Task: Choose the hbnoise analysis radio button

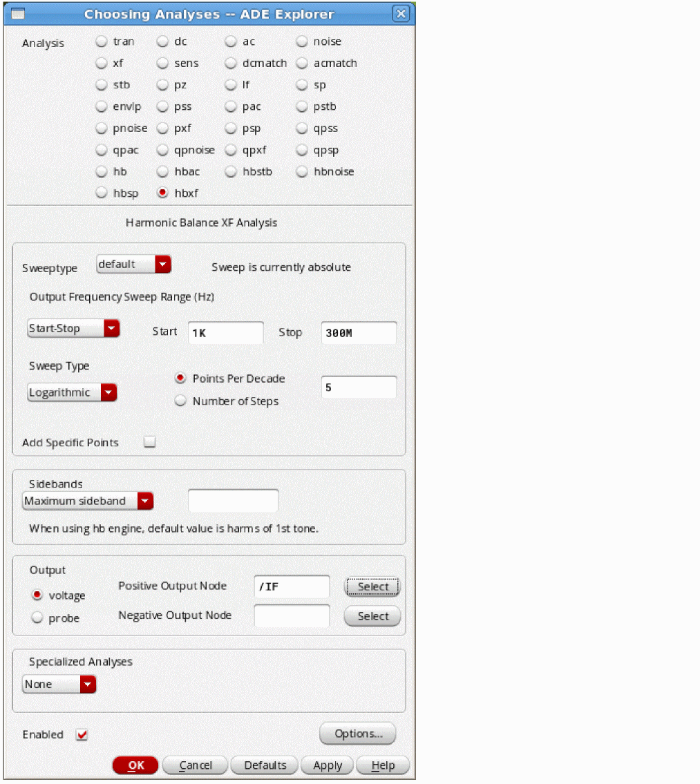Action: [x=302, y=171]
